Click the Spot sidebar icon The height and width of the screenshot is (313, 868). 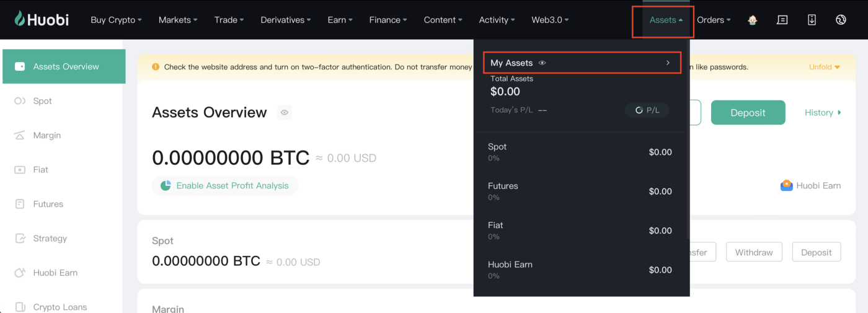20,101
